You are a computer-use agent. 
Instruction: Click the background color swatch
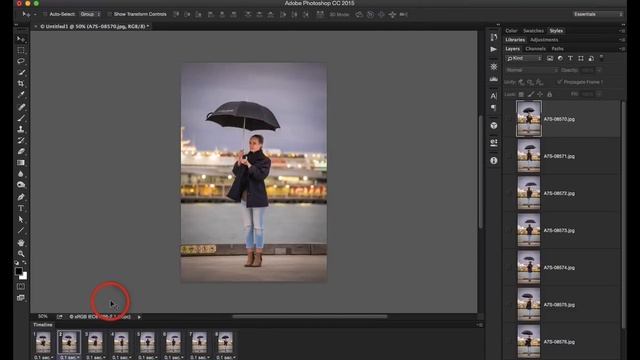[24, 276]
